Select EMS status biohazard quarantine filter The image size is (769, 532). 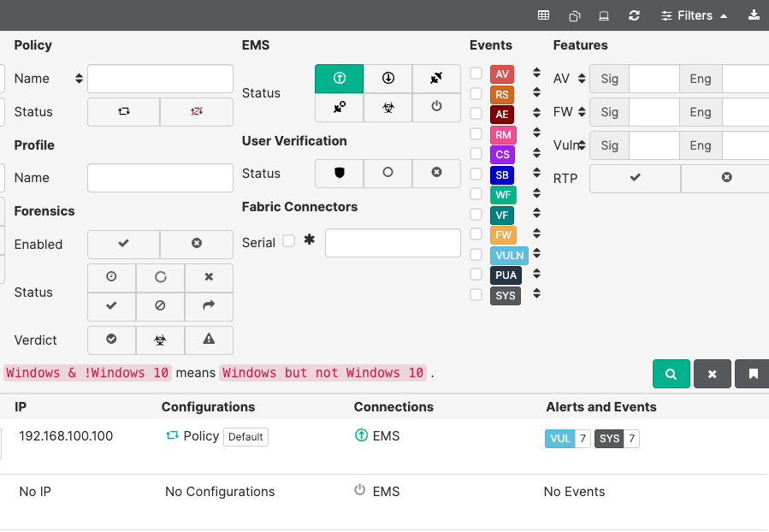[388, 108]
